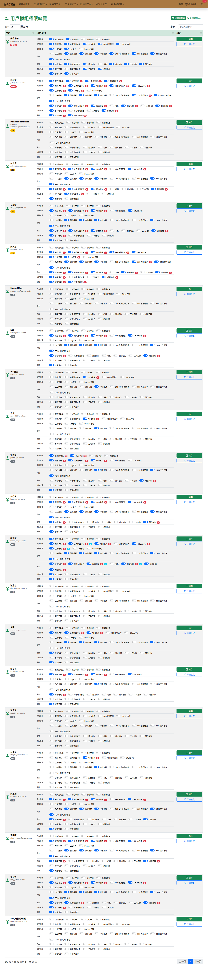Click the avatar icon beside 大俠
The height and width of the screenshot is (980, 208).
pos(8,417)
